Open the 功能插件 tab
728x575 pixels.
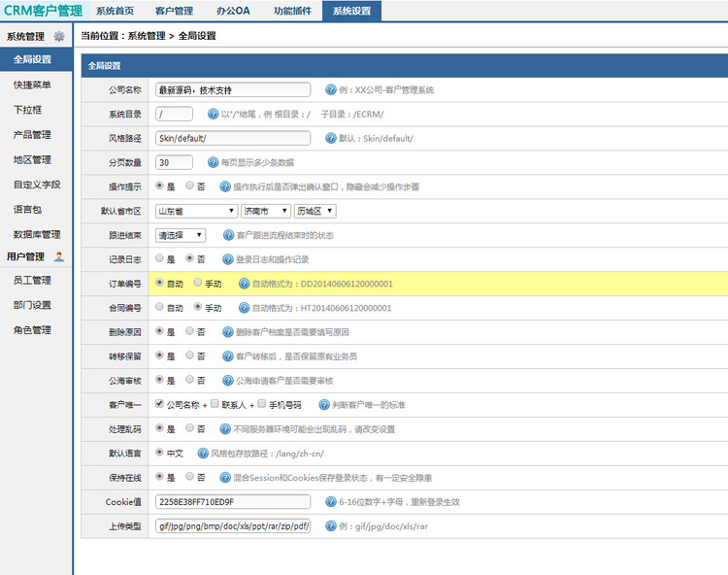point(292,11)
